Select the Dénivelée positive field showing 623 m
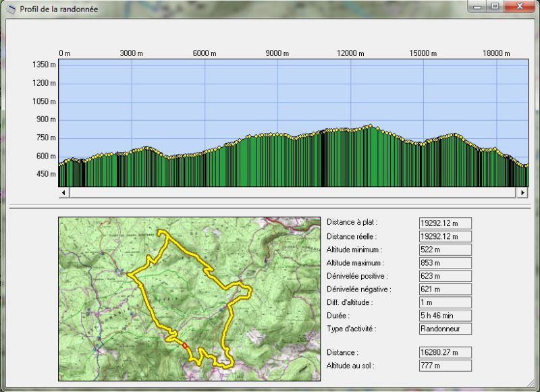This screenshot has height=392, width=540. coord(446,276)
